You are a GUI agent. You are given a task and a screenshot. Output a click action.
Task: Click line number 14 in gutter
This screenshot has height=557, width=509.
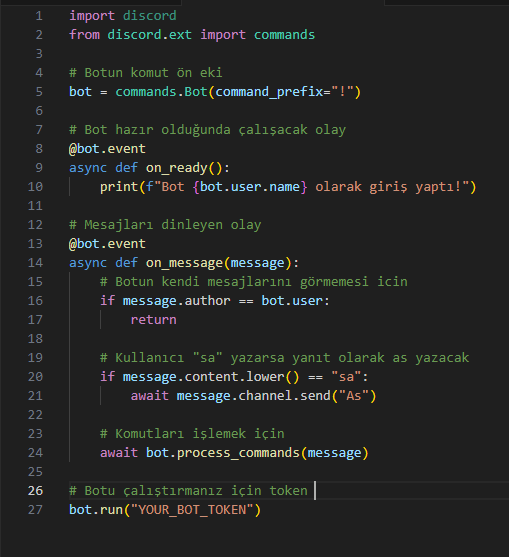click(x=35, y=263)
